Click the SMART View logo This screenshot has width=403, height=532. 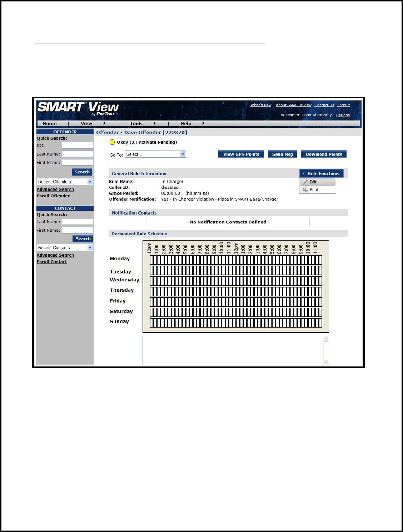tap(78, 108)
